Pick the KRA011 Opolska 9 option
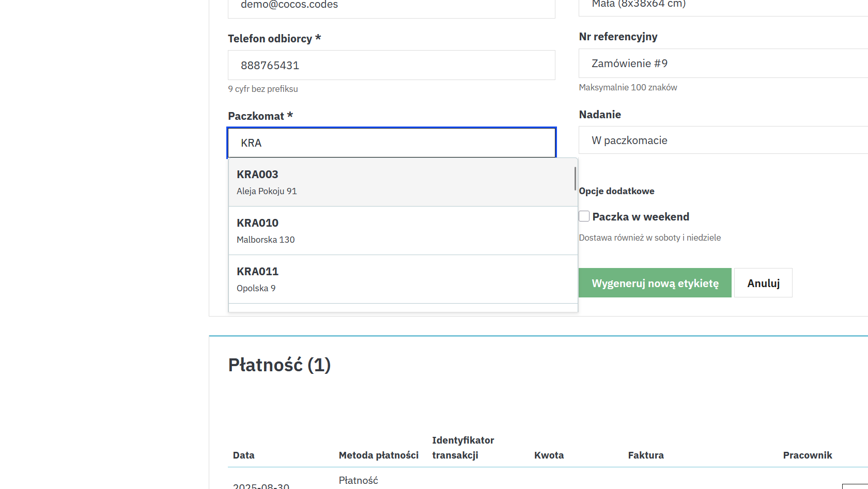The height and width of the screenshot is (489, 868). click(x=402, y=279)
